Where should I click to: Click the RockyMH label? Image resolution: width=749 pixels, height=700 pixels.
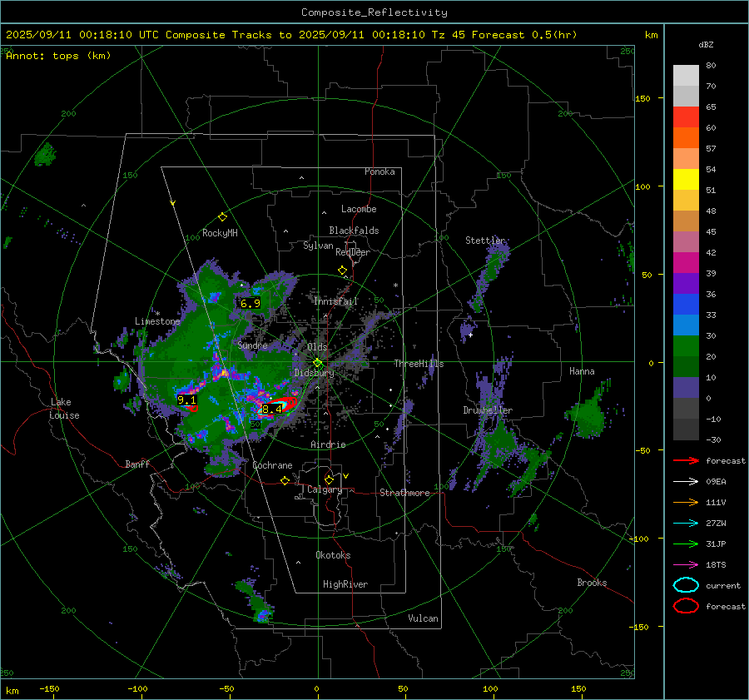[220, 233]
